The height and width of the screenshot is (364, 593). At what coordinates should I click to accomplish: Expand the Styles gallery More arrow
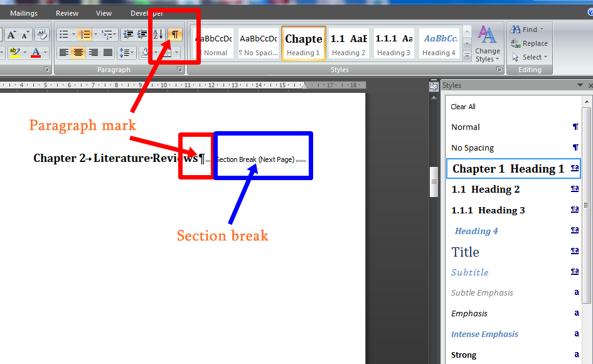tap(467, 56)
